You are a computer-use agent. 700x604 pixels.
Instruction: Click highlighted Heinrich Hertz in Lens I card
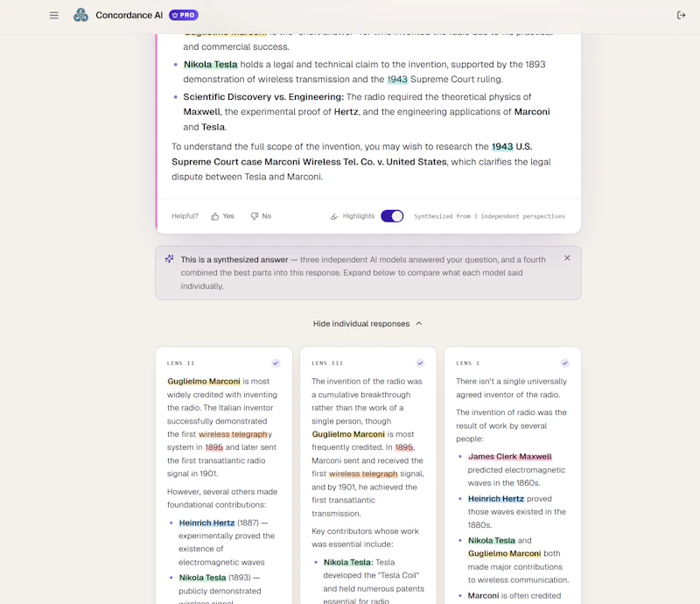coord(496,499)
